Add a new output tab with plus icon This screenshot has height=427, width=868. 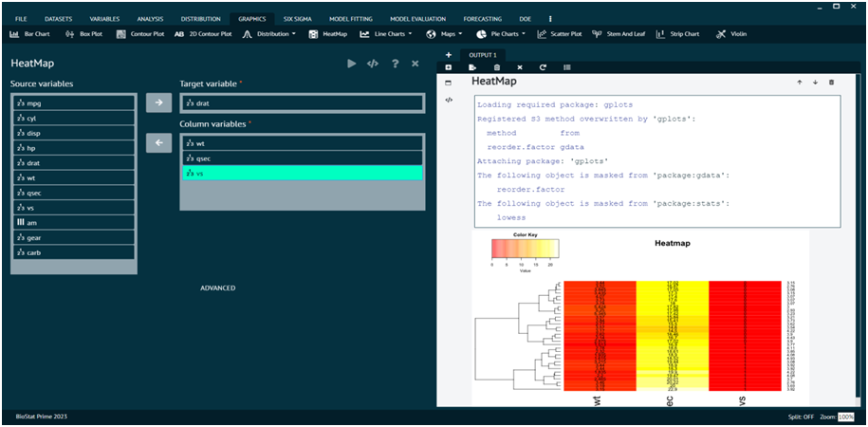coord(449,55)
